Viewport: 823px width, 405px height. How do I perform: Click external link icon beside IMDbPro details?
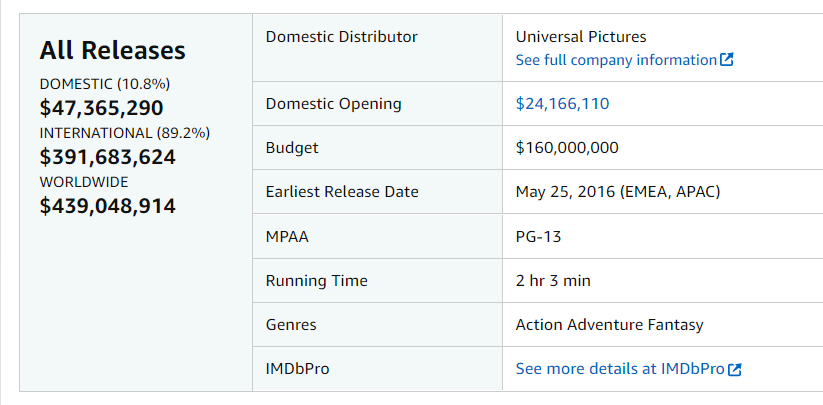pos(735,369)
